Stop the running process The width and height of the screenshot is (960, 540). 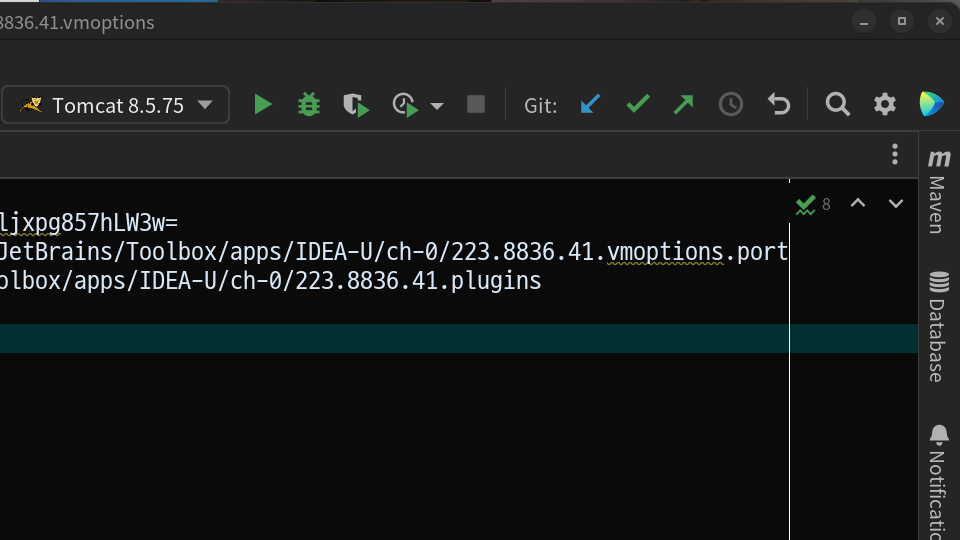(x=476, y=105)
